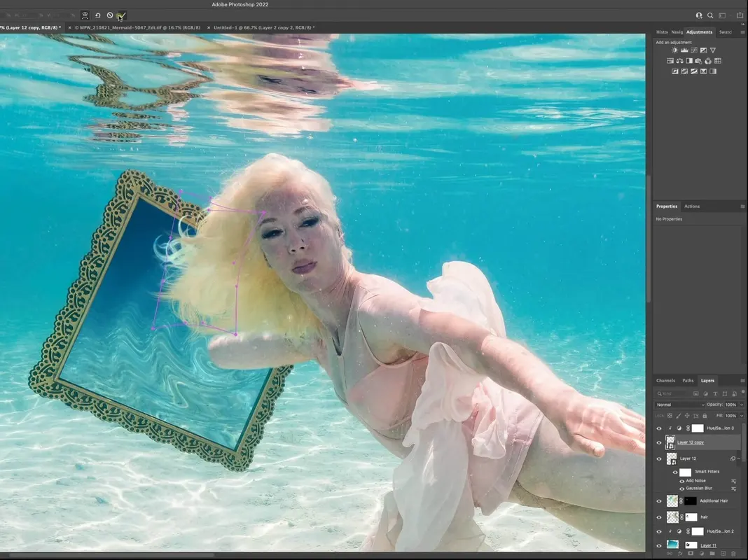Open workspace switcher icon in top bar
Viewport: 748px width, 560px height.
tap(723, 15)
